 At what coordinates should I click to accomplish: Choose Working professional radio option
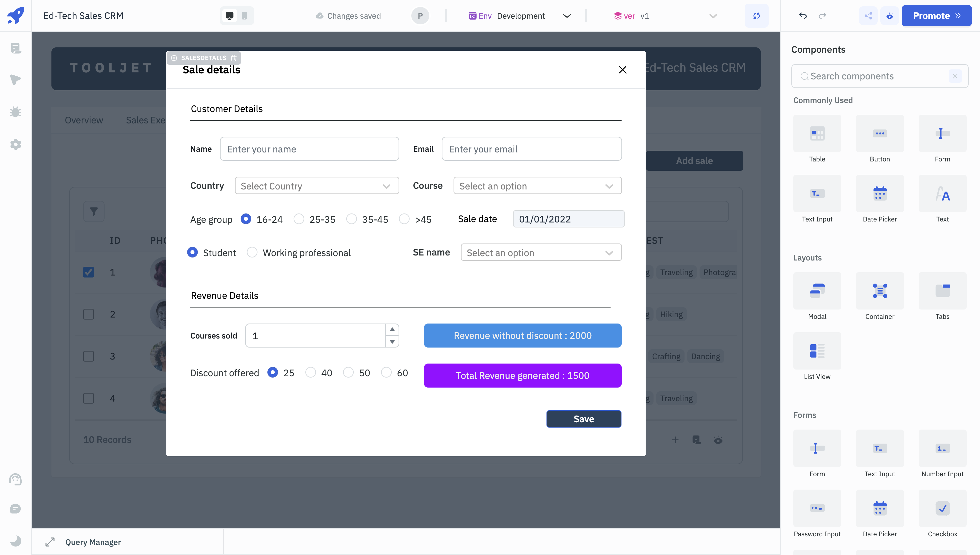tap(252, 252)
